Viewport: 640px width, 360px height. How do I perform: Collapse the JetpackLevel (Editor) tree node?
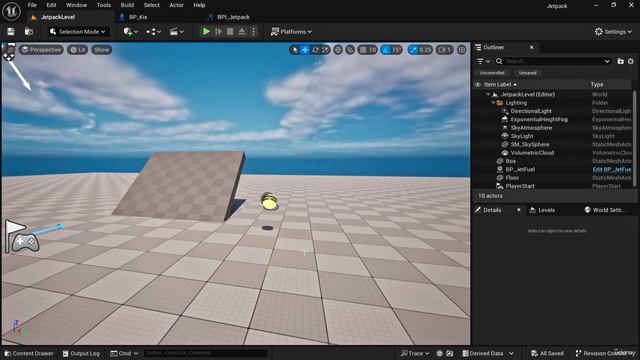(488, 94)
